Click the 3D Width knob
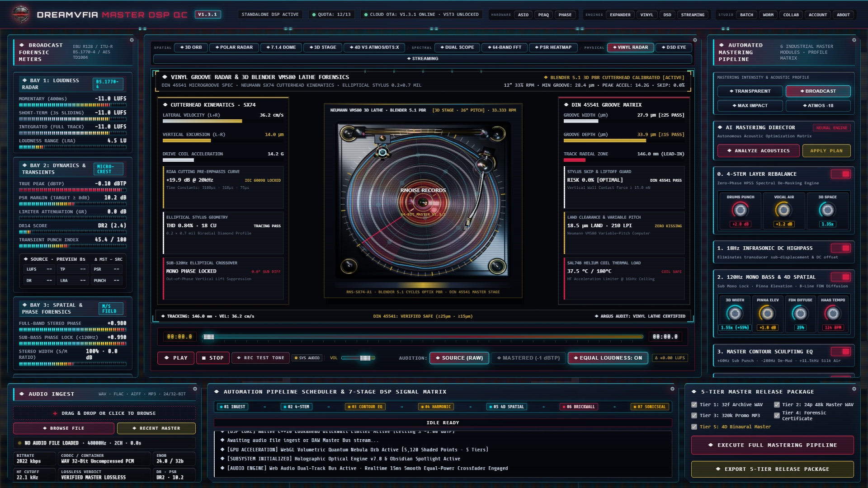Screen dimensions: 868x488 coord(735,313)
